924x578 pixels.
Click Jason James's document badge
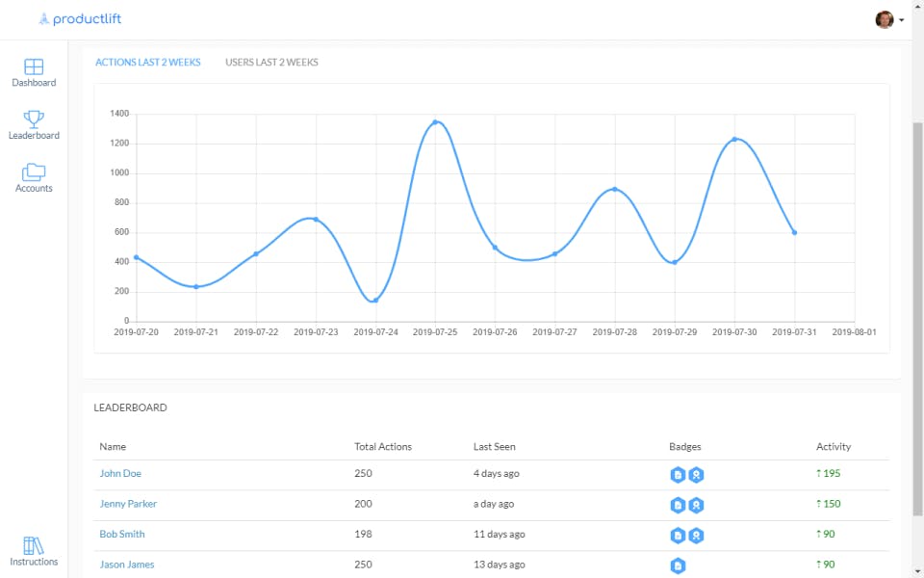click(x=678, y=566)
